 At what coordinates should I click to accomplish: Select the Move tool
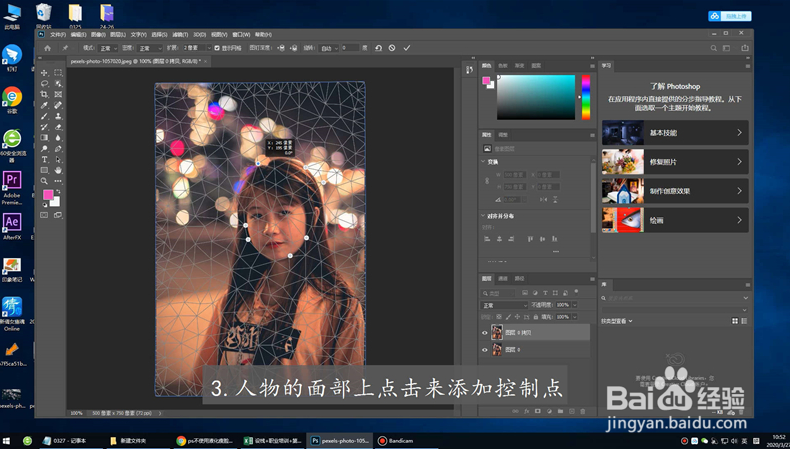(x=44, y=73)
